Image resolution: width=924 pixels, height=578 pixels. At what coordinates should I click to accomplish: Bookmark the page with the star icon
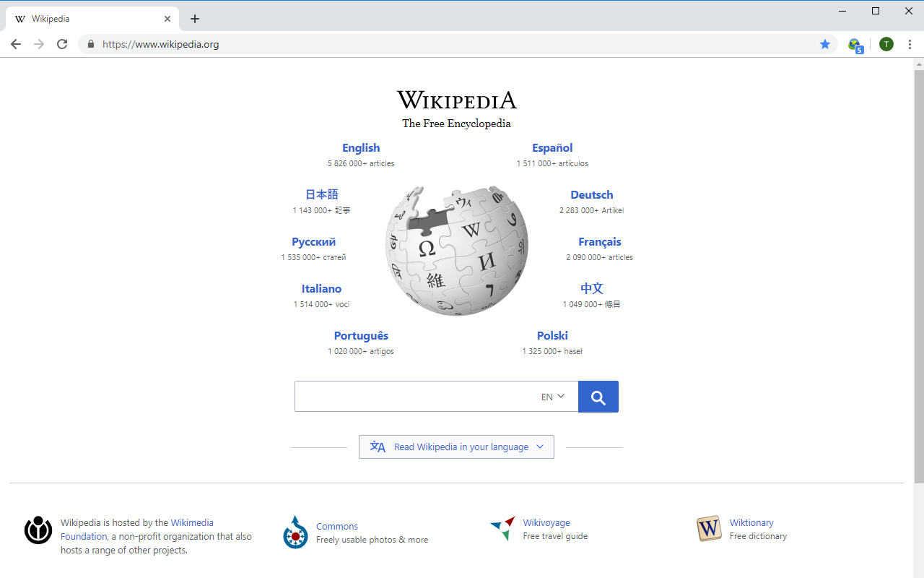[x=825, y=44]
